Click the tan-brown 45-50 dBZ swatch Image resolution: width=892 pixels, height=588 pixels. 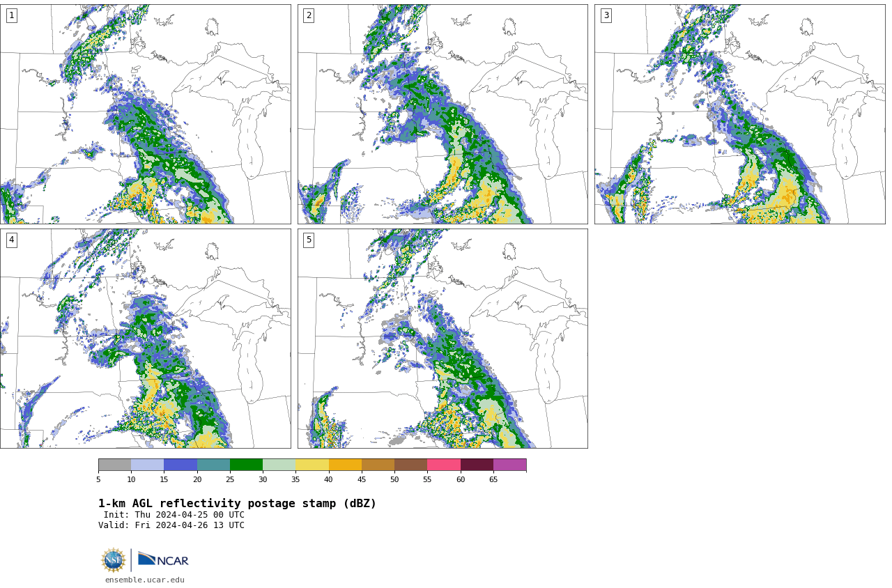pyautogui.click(x=378, y=465)
